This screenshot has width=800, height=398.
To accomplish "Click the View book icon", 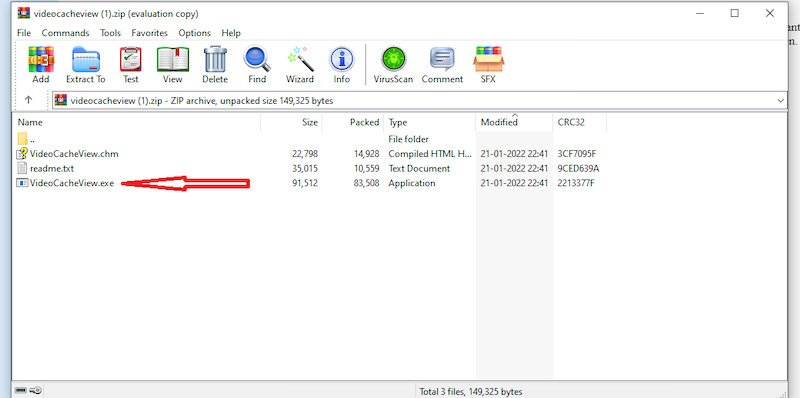I will 172,59.
